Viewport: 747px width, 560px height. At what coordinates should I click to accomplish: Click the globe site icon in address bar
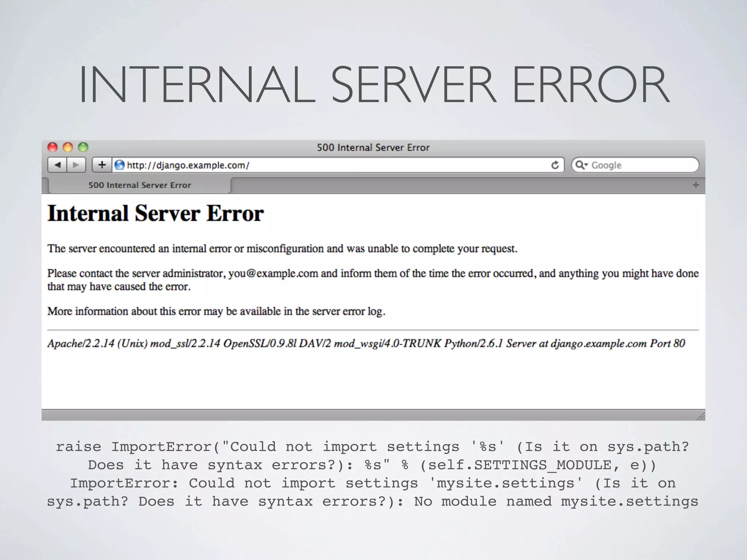click(119, 165)
